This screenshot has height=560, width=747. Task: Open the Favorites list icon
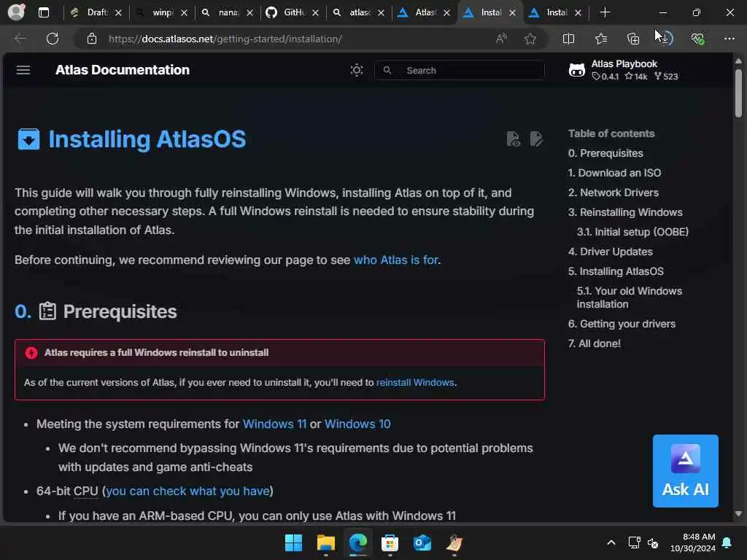pos(601,39)
